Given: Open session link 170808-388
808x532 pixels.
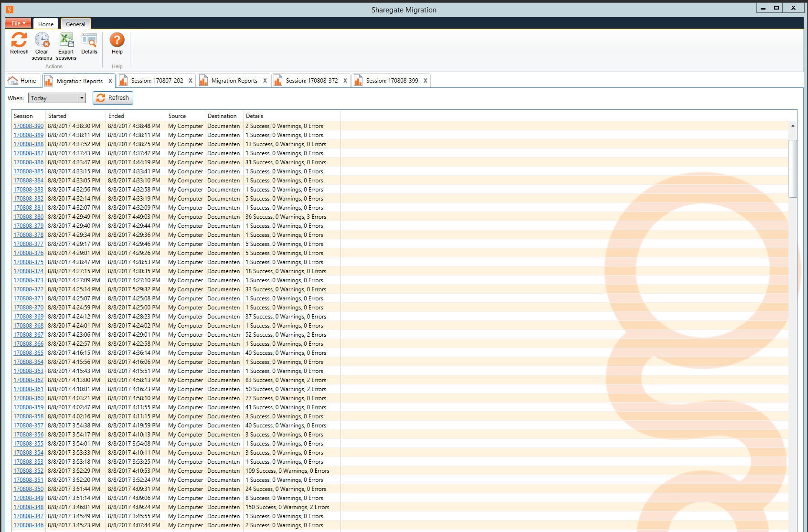Looking at the screenshot, I should coord(28,144).
